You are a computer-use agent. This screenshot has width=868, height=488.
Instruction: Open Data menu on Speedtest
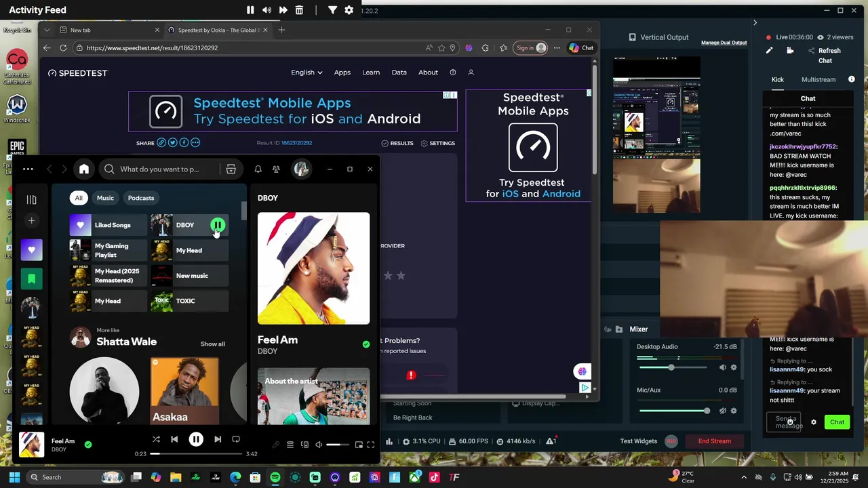pos(399,73)
